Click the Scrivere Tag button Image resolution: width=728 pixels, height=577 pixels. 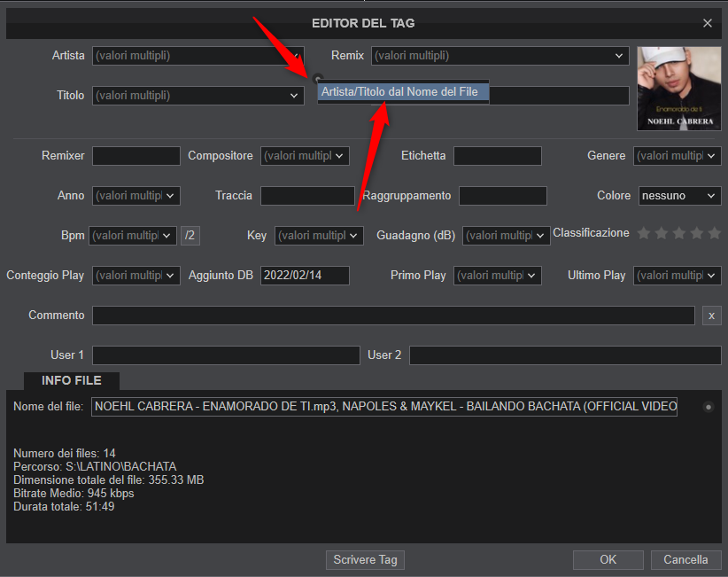coord(365,560)
